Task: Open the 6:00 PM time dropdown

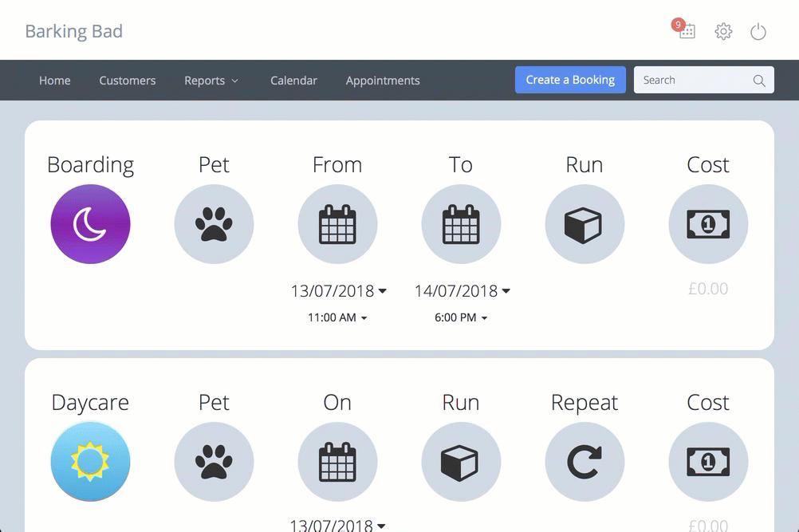Action: point(461,317)
